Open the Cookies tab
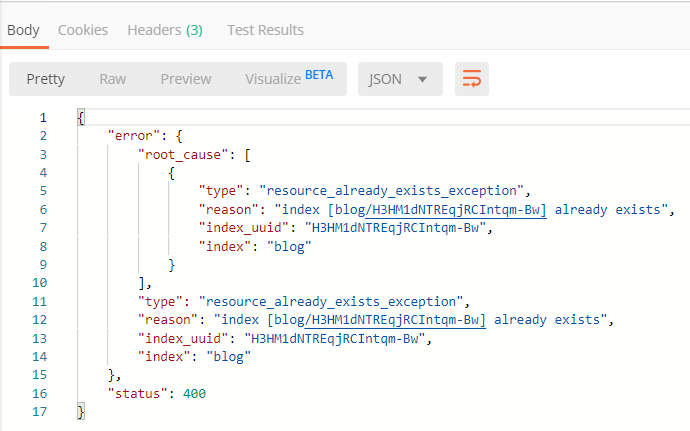Viewport: 690px width, 431px height. point(83,30)
